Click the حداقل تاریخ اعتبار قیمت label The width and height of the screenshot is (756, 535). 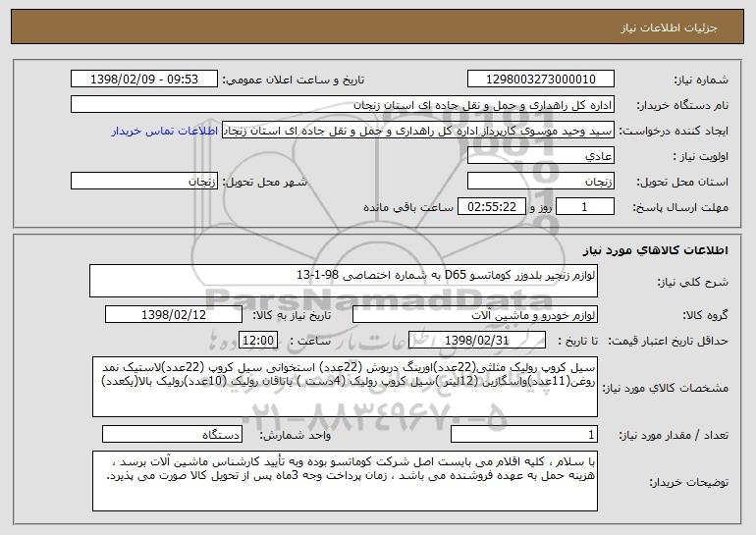tap(668, 341)
